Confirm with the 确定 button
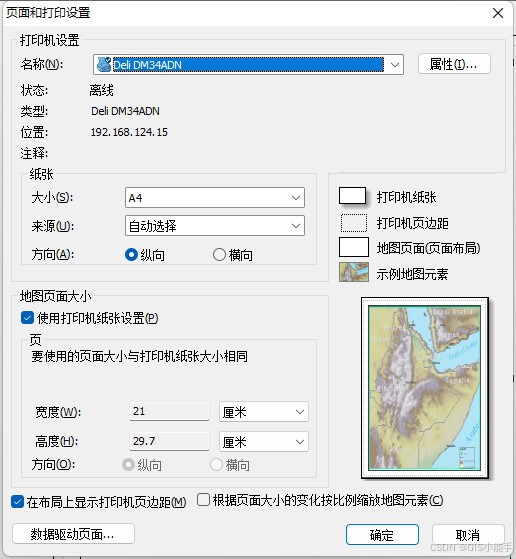Screen dimensions: 516x559 382,535
